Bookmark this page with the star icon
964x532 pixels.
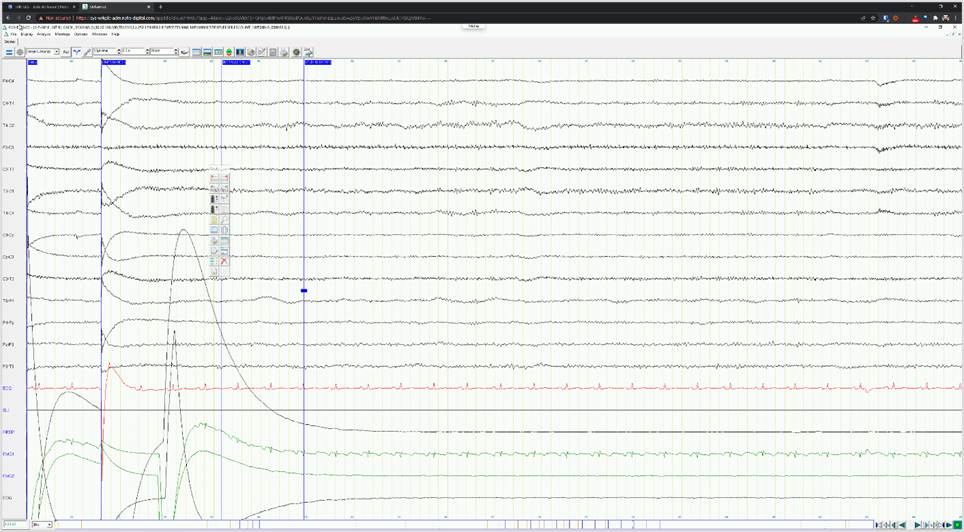(x=873, y=18)
